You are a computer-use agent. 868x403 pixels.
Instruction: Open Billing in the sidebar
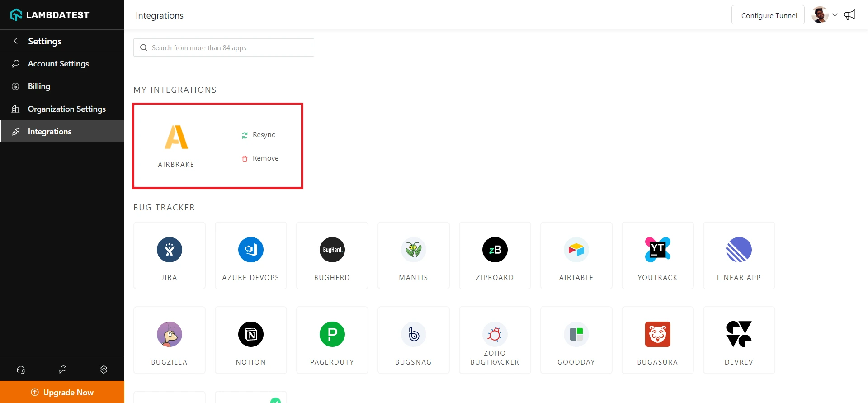click(39, 86)
